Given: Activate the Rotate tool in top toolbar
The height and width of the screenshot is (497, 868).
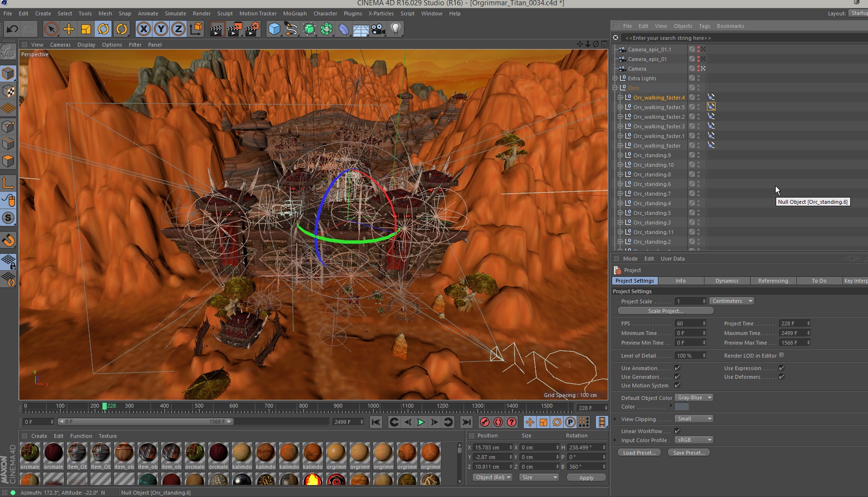Looking at the screenshot, I should click(x=103, y=29).
